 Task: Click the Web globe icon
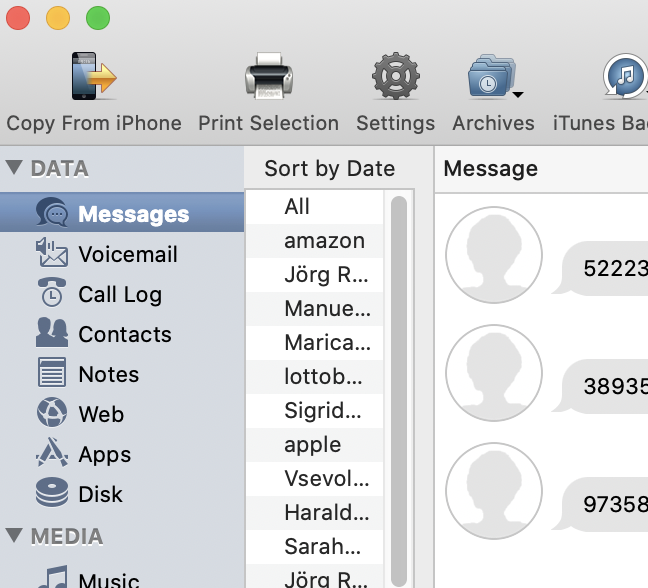tap(52, 412)
